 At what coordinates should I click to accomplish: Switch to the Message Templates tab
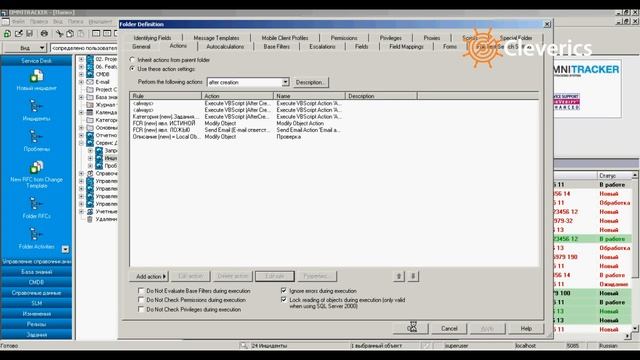point(216,38)
